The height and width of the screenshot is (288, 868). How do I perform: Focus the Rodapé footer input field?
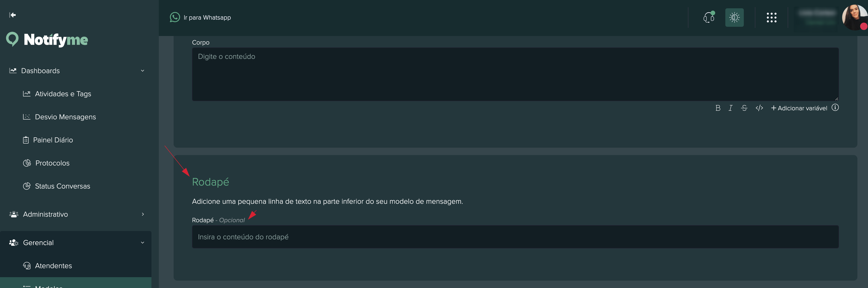coord(515,237)
